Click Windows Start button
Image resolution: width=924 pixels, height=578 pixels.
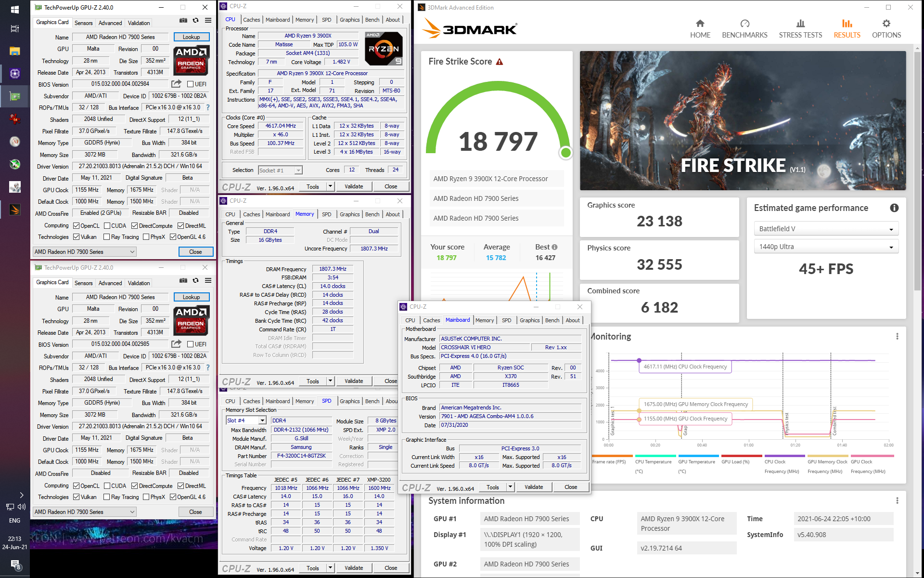pyautogui.click(x=15, y=9)
